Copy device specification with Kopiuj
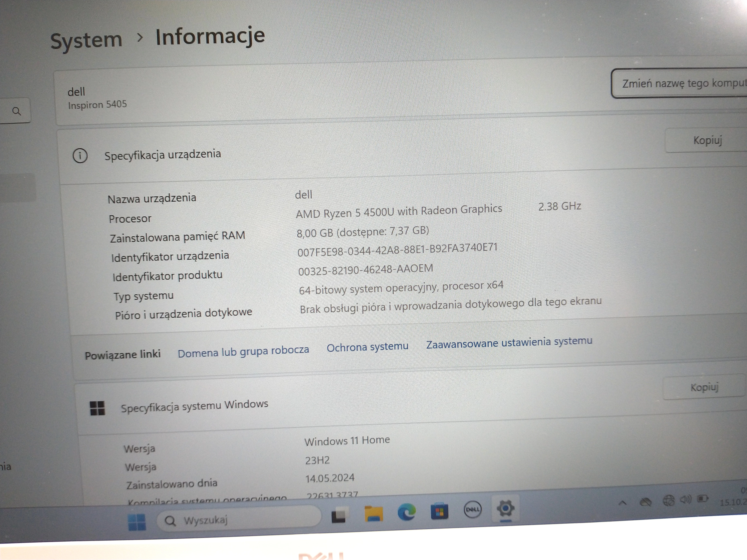Viewport: 747px width, 560px height. pos(706,140)
